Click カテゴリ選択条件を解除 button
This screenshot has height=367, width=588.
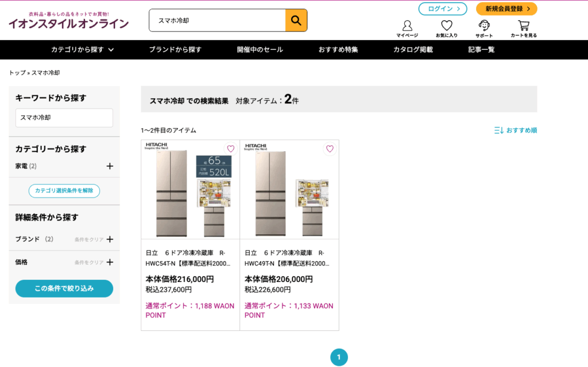[64, 191]
